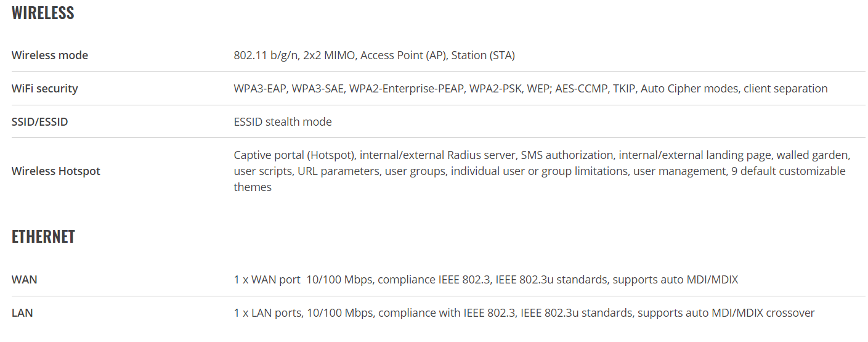
Task: Select the WiFi security row label
Action: pos(45,89)
